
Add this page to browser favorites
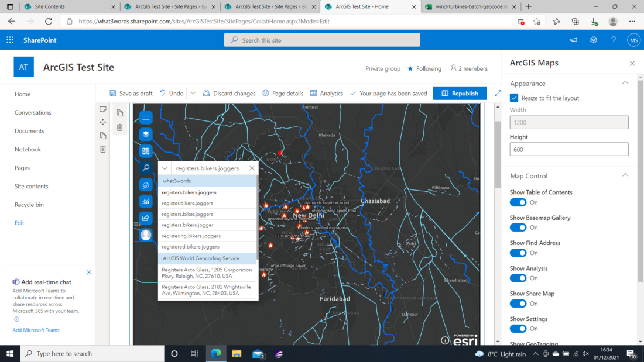click(537, 21)
